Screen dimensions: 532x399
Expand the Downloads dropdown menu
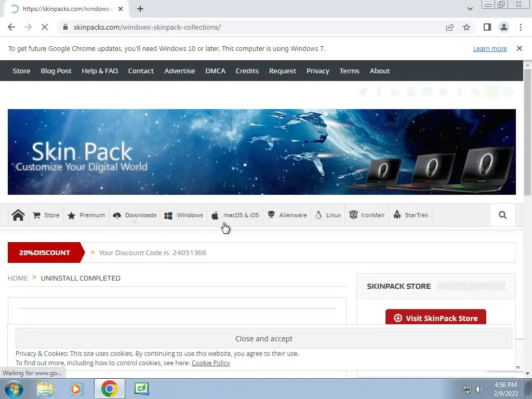coord(135,215)
